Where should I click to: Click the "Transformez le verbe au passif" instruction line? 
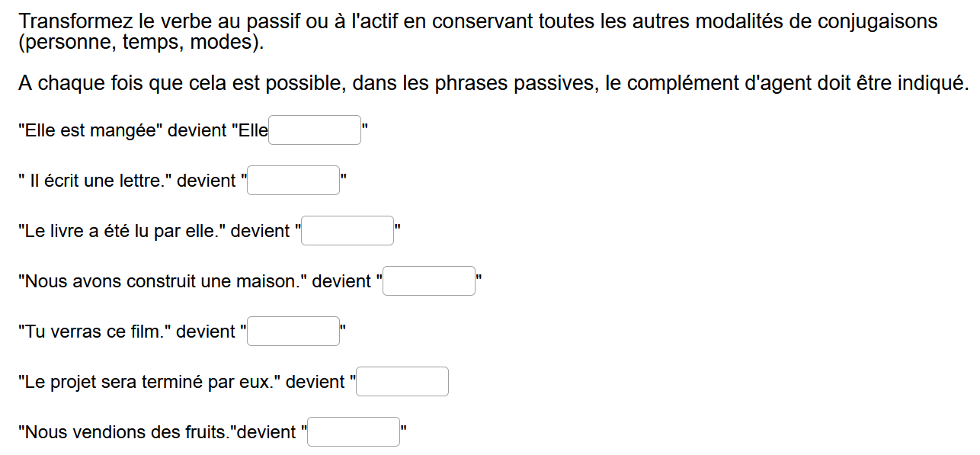pyautogui.click(x=478, y=21)
